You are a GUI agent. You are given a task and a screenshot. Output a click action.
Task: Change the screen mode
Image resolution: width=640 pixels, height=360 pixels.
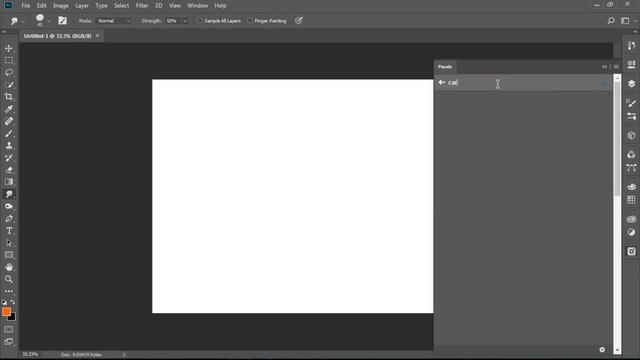[x=9, y=342]
